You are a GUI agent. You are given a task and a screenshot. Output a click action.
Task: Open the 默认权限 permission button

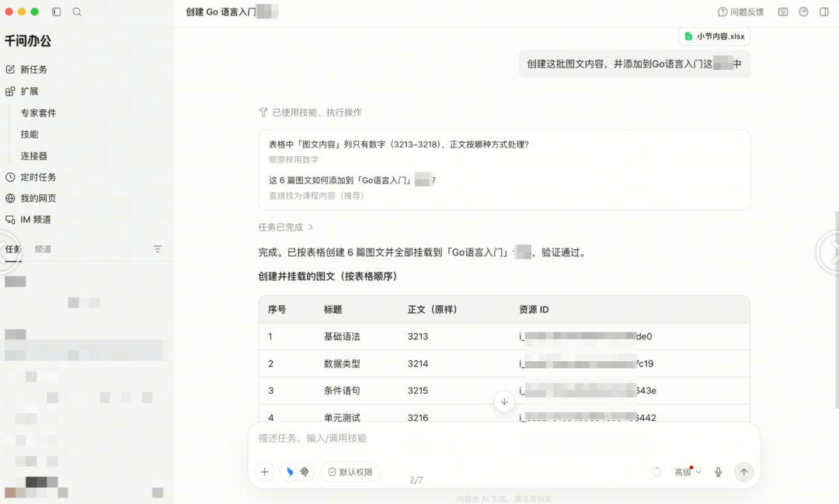[350, 472]
